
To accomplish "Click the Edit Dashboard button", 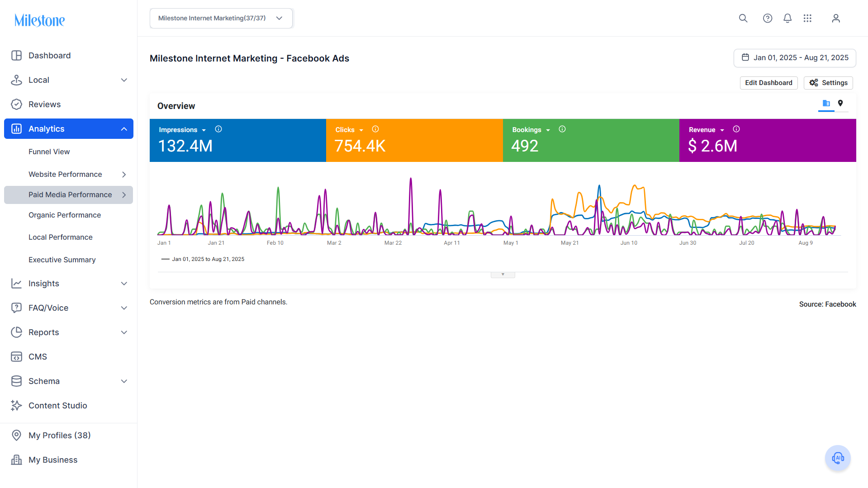I will point(768,83).
